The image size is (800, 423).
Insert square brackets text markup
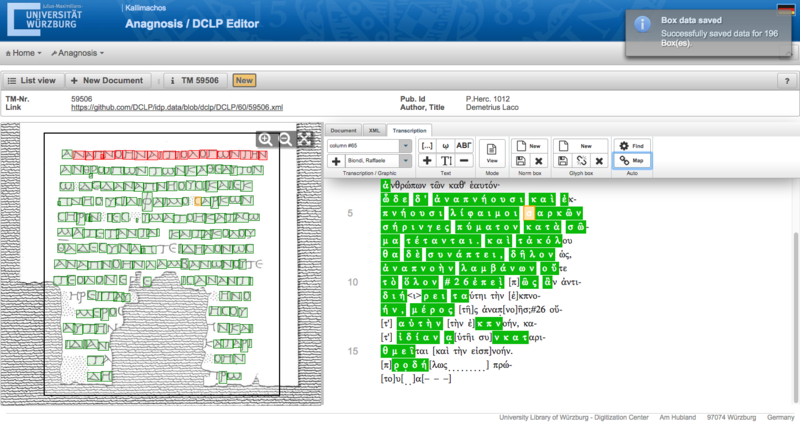pyautogui.click(x=427, y=146)
